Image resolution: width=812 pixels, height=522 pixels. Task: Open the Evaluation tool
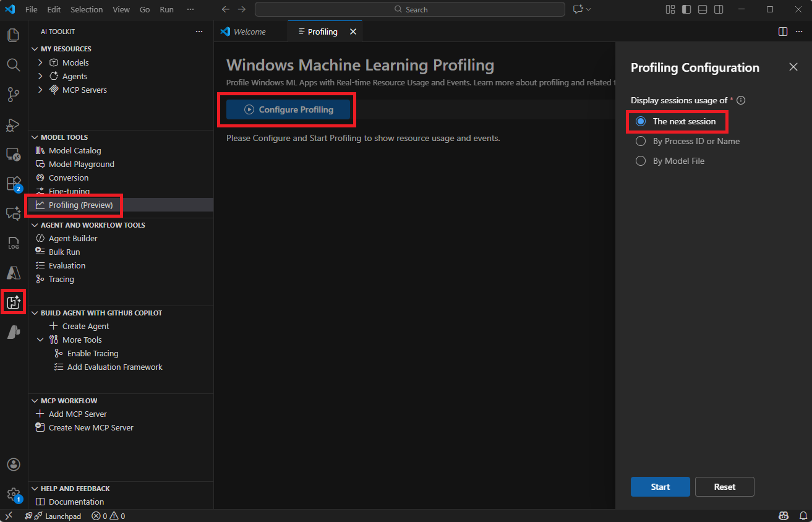coord(66,265)
